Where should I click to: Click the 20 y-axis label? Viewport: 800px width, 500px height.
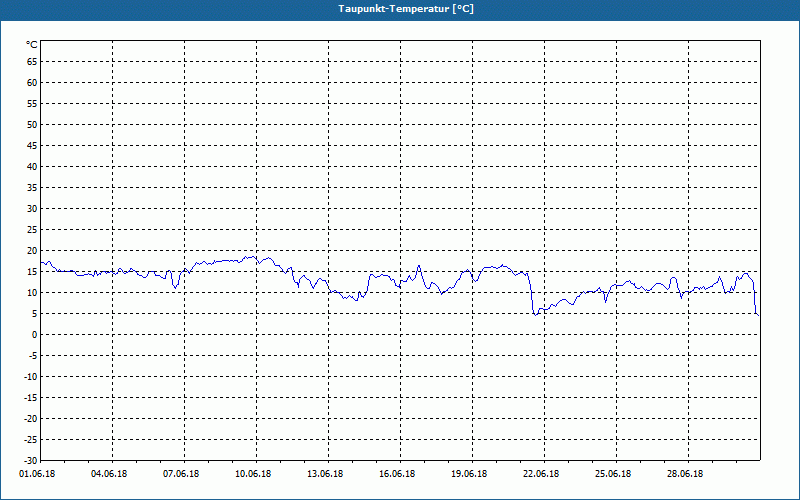point(32,251)
